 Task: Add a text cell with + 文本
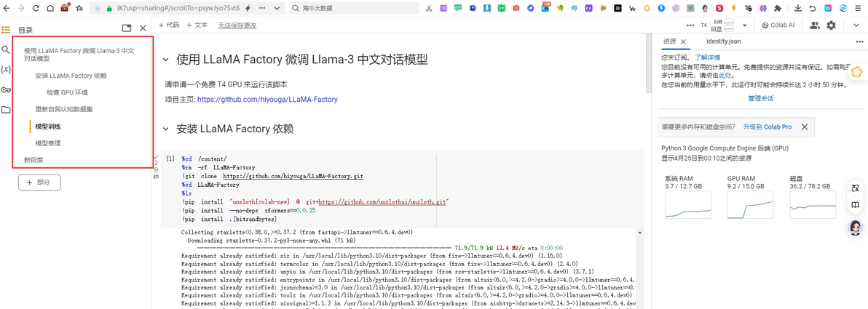(197, 25)
